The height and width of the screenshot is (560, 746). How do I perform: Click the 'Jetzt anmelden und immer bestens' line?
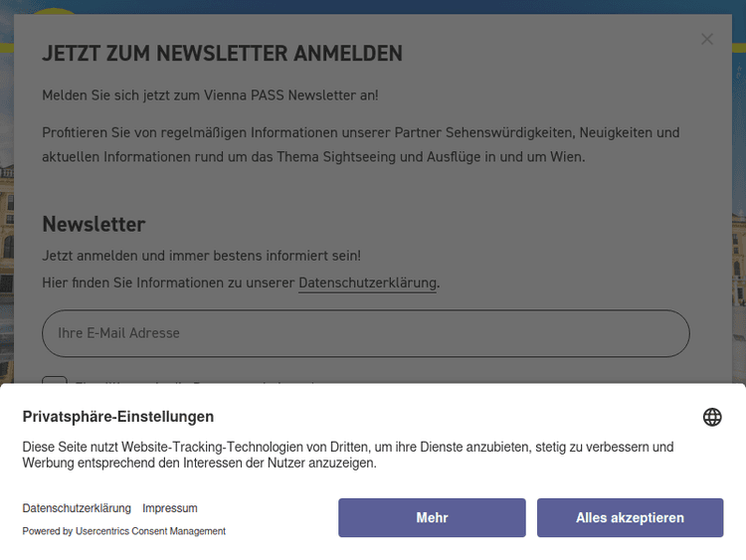coord(201,256)
